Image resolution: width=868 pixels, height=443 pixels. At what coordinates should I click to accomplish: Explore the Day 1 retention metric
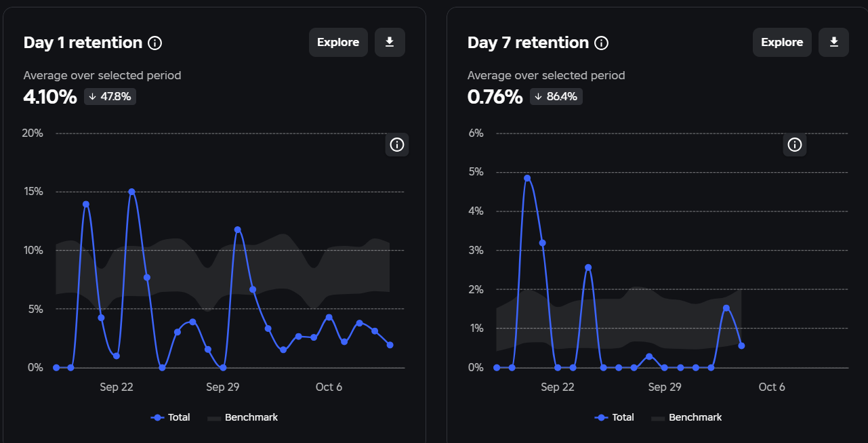pyautogui.click(x=338, y=42)
